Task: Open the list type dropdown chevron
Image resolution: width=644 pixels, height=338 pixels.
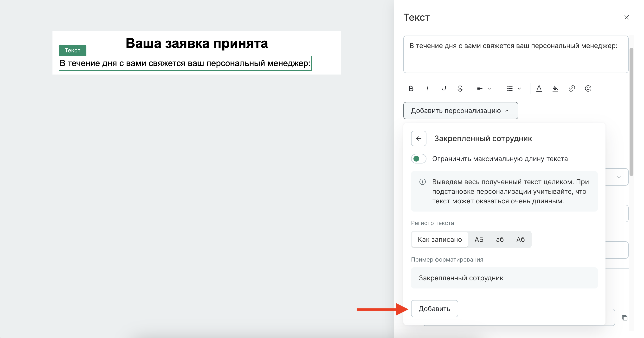Action: [x=519, y=88]
